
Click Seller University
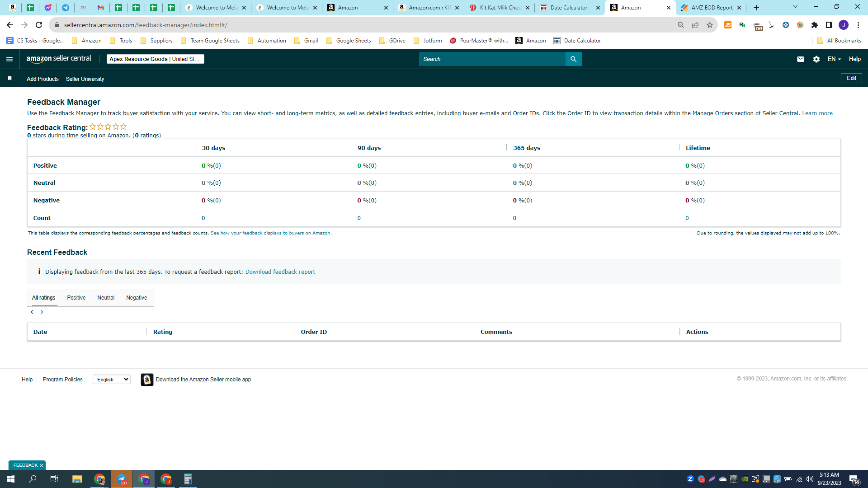coord(85,79)
